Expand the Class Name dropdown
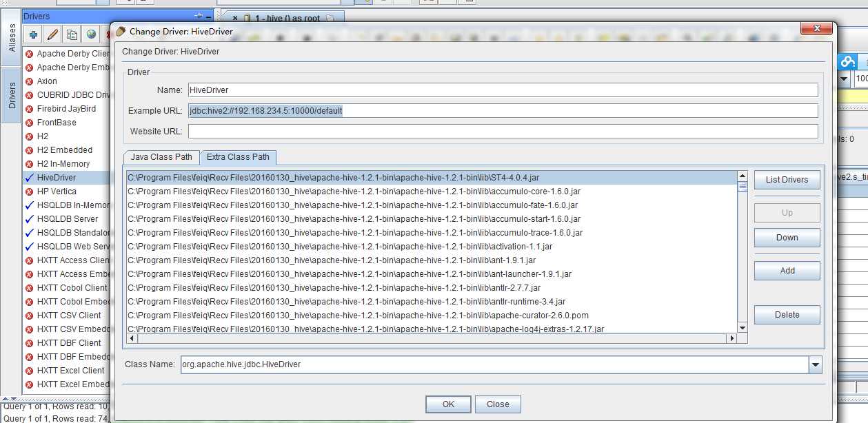This screenshot has height=423, width=868. coord(816,364)
